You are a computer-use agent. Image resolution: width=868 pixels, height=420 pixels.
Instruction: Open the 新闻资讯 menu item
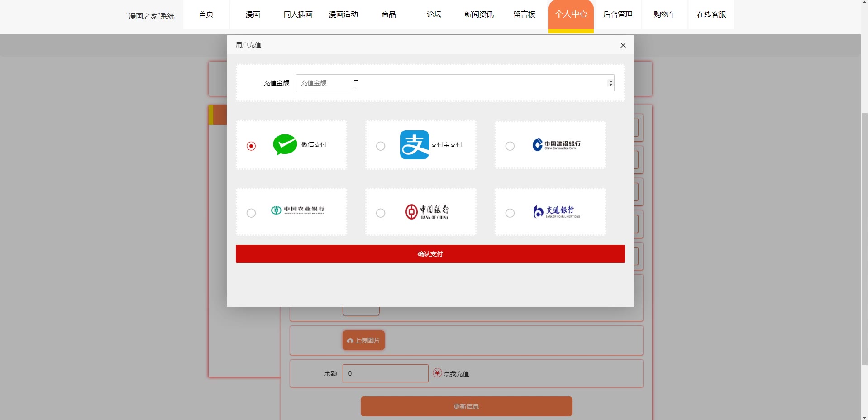[479, 14]
